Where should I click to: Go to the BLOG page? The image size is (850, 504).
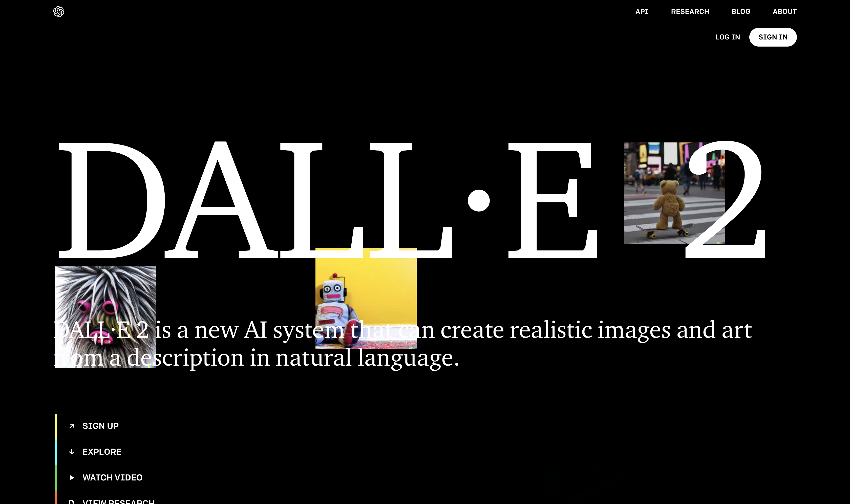coord(741,12)
